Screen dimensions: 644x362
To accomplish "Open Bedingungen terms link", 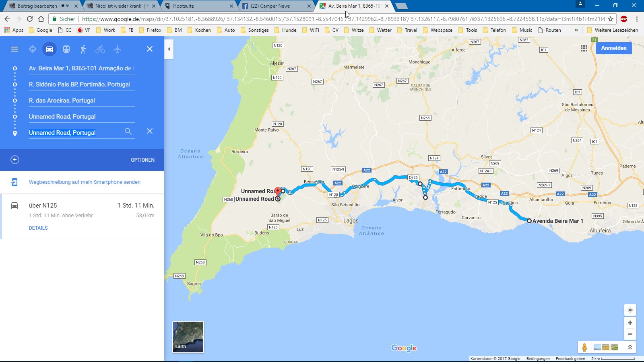I will click(538, 359).
